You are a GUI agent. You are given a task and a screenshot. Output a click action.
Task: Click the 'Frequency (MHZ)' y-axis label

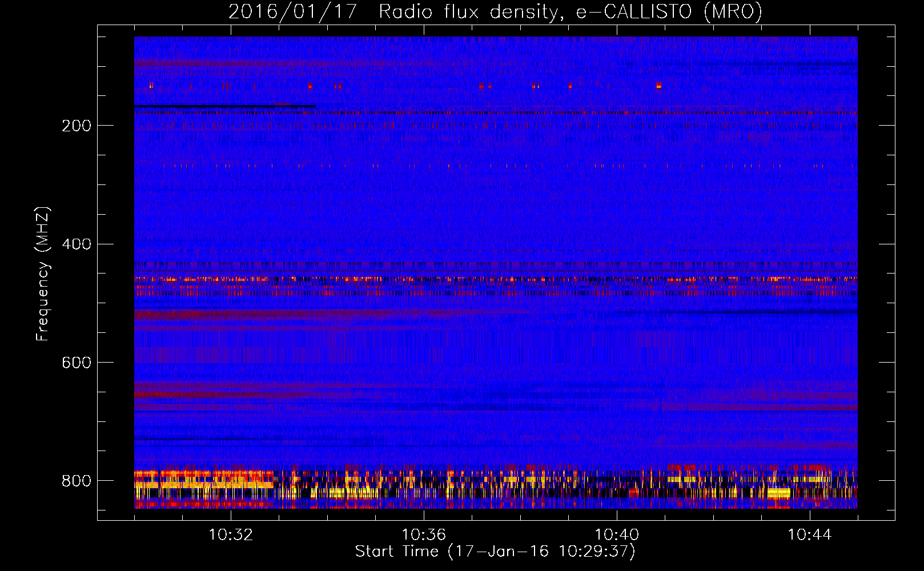point(43,274)
